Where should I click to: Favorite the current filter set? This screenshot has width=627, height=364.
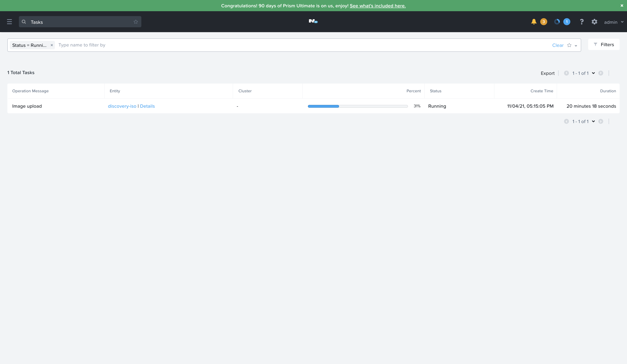[569, 45]
